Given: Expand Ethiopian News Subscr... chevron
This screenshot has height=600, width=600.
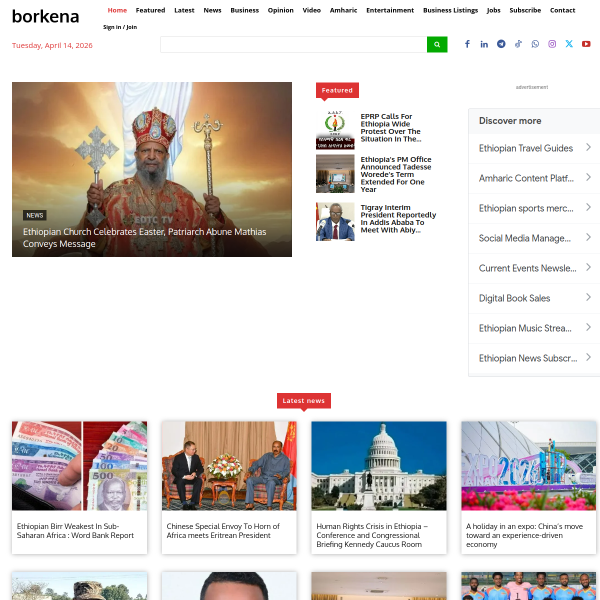Looking at the screenshot, I should (x=588, y=357).
